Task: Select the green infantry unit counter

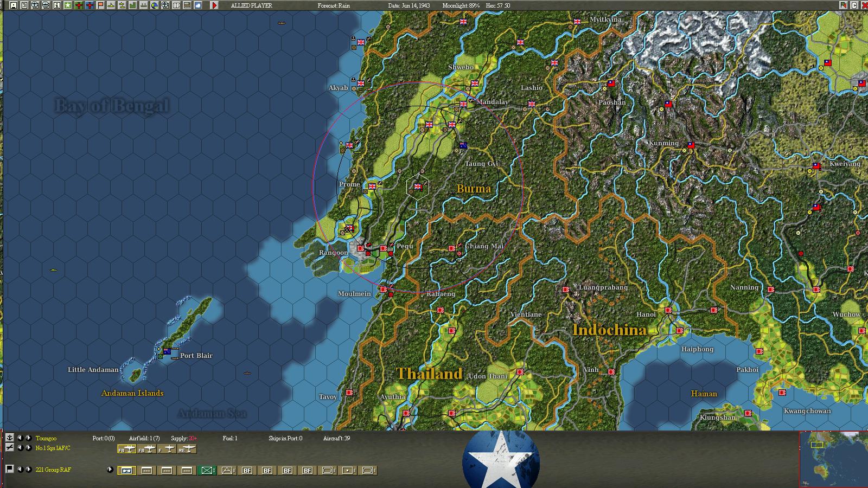Action: pyautogui.click(x=207, y=470)
